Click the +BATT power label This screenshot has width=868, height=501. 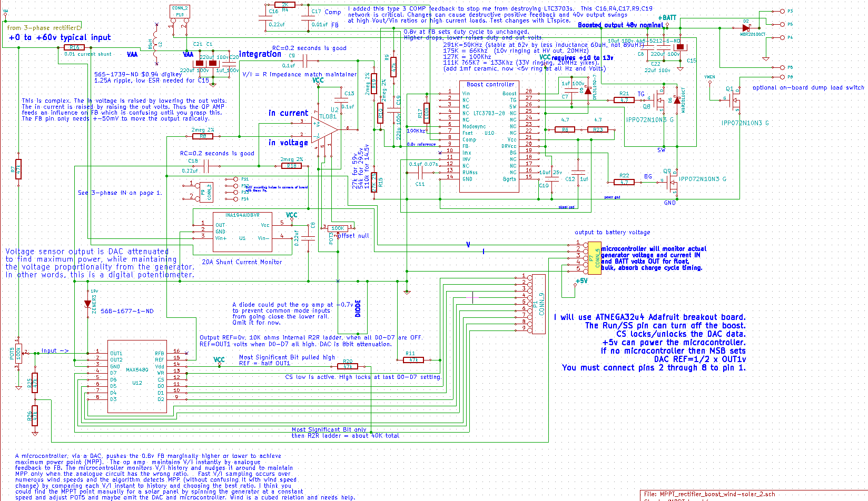coord(667,18)
